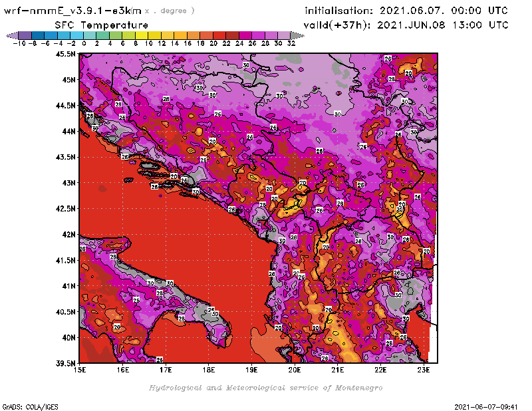The height and width of the screenshot is (411, 532).
Task: Click the '39.5N' latitude axis label
Action: pyautogui.click(x=65, y=363)
